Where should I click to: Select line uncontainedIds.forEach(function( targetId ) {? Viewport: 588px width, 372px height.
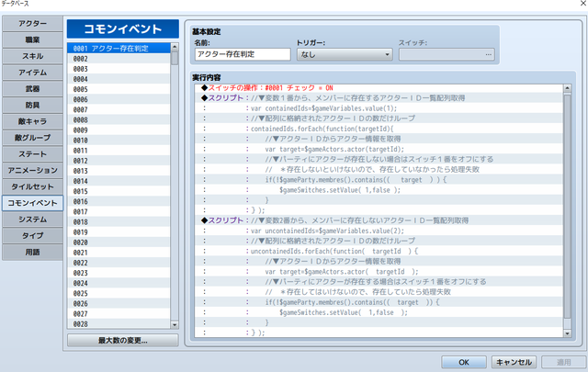[x=379, y=251]
